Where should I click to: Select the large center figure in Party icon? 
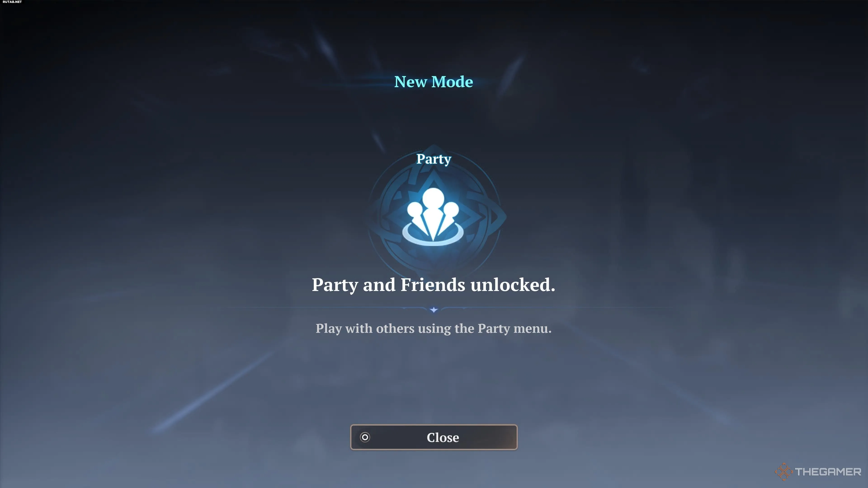(433, 212)
